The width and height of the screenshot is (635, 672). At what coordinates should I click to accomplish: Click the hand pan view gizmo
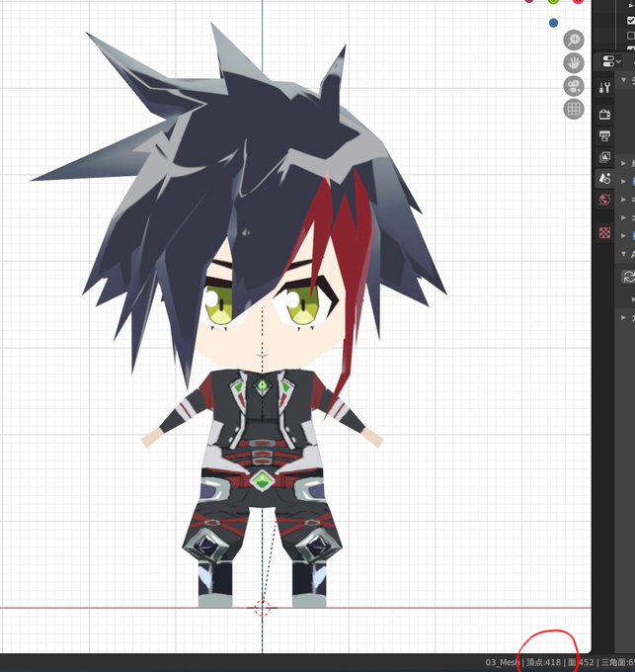tap(574, 63)
